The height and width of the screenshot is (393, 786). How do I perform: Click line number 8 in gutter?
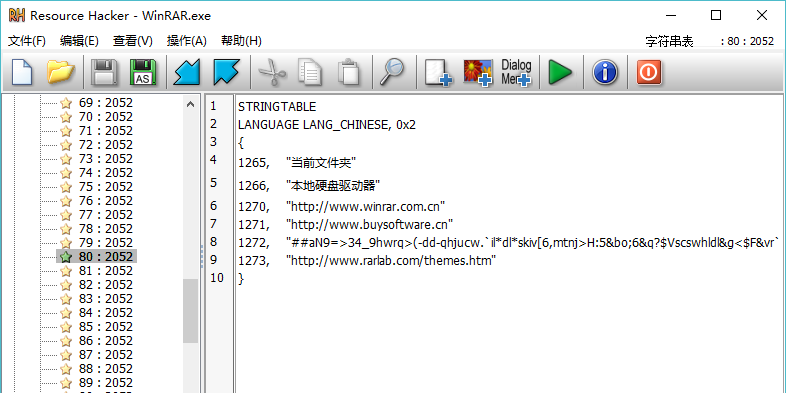pyautogui.click(x=214, y=242)
